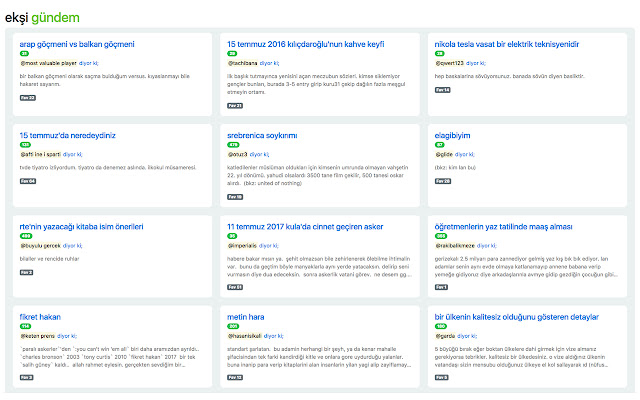Click green count badge under 'srebrenica soykırımı'

[233, 145]
